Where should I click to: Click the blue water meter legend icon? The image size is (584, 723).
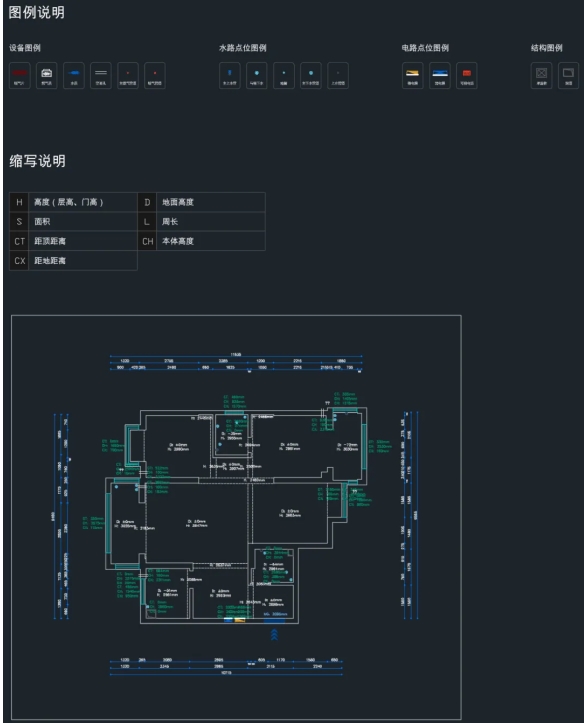click(x=74, y=76)
